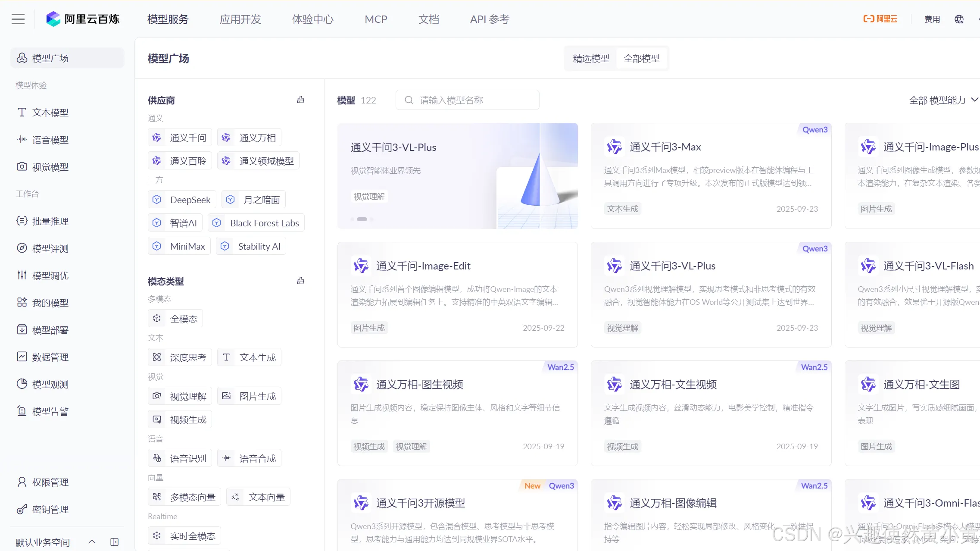Click the 阿里云 brand link

pos(880,19)
